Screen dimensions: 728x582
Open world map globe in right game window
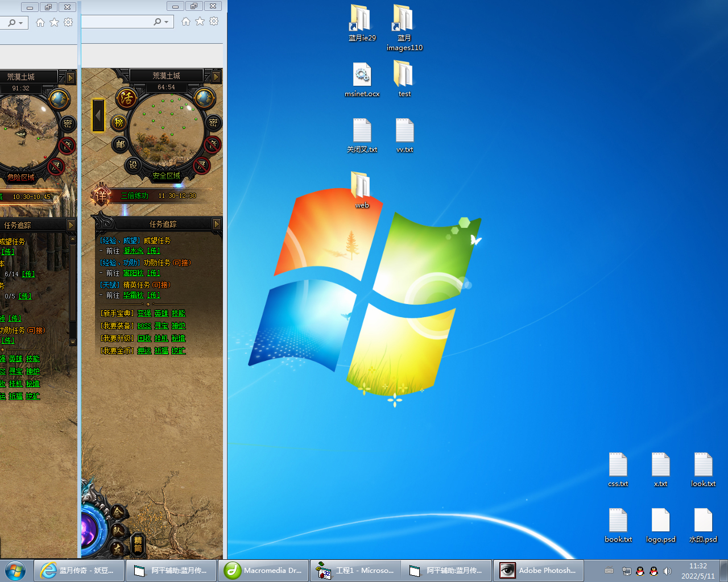tap(204, 98)
